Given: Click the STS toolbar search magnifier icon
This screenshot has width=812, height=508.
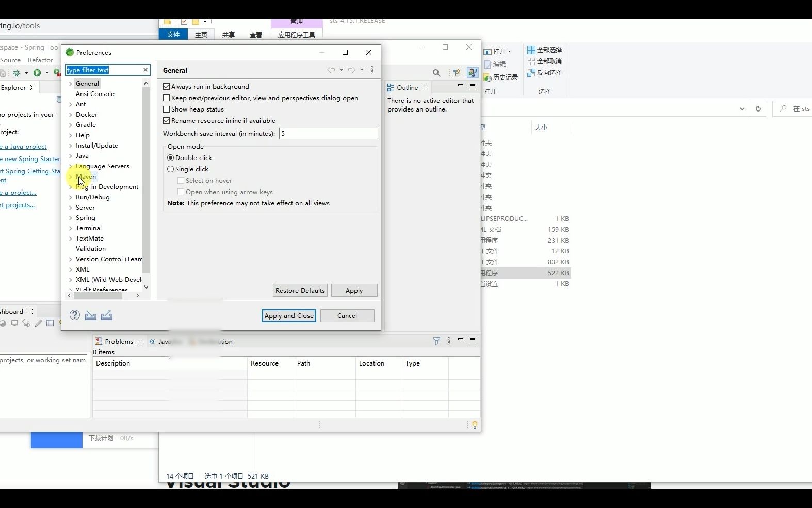Looking at the screenshot, I should tap(436, 73).
